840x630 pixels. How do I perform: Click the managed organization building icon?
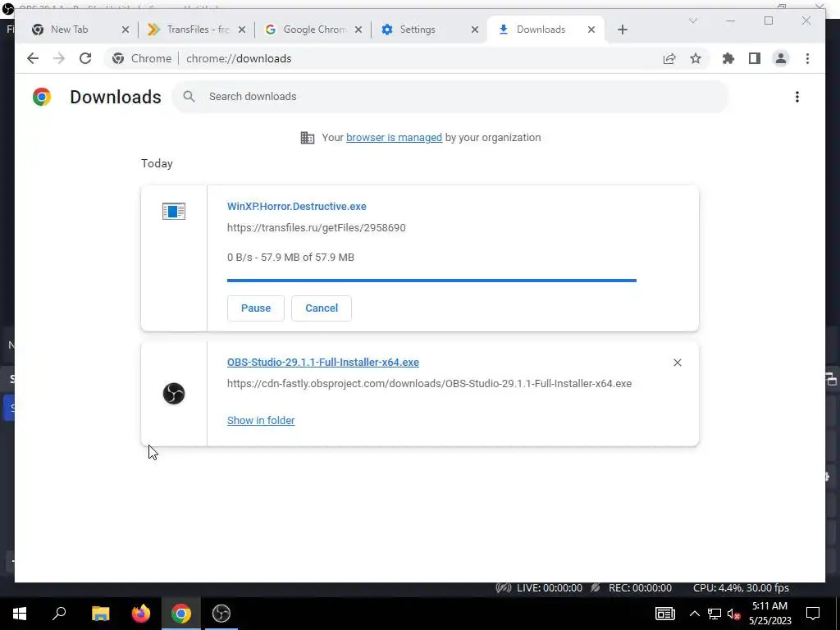[308, 138]
